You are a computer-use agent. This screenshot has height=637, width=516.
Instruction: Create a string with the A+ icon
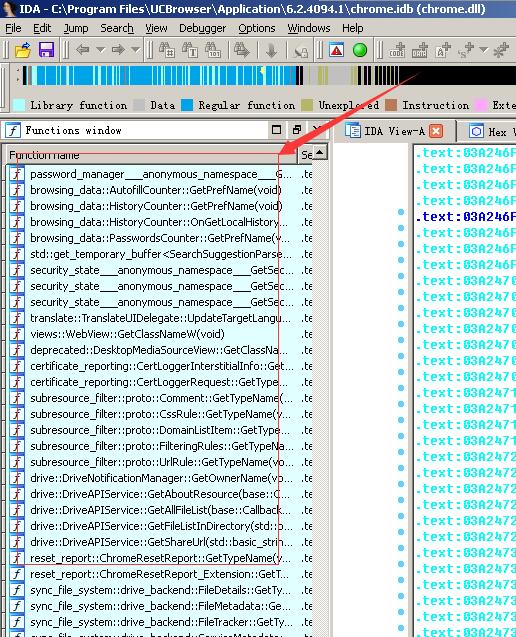point(443,50)
